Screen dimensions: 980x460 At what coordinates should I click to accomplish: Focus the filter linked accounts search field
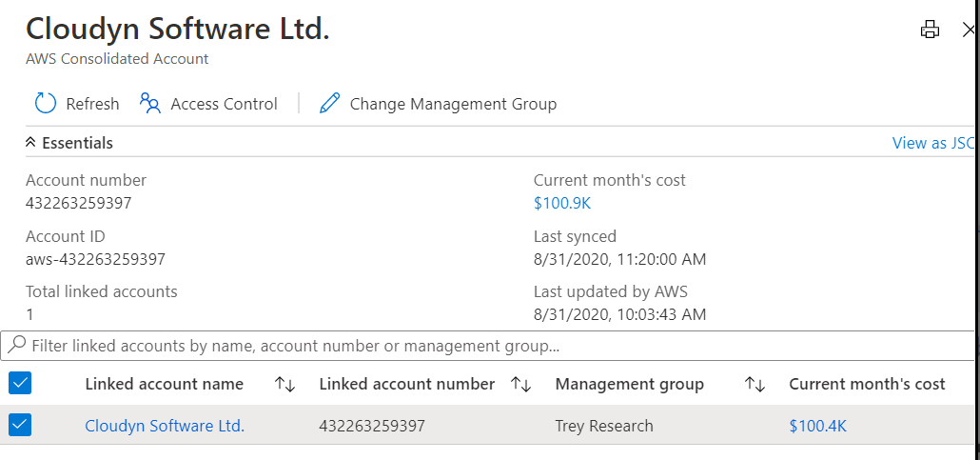[x=476, y=346]
